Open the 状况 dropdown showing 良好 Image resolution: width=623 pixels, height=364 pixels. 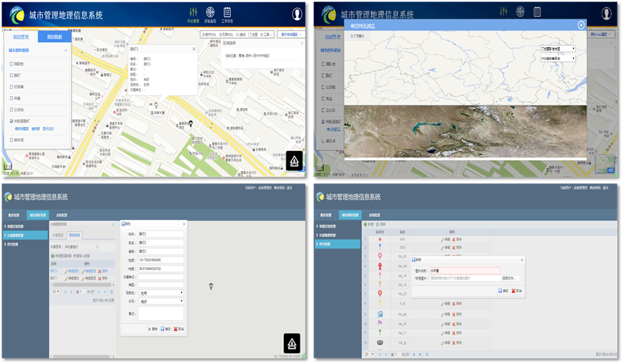tap(161, 302)
